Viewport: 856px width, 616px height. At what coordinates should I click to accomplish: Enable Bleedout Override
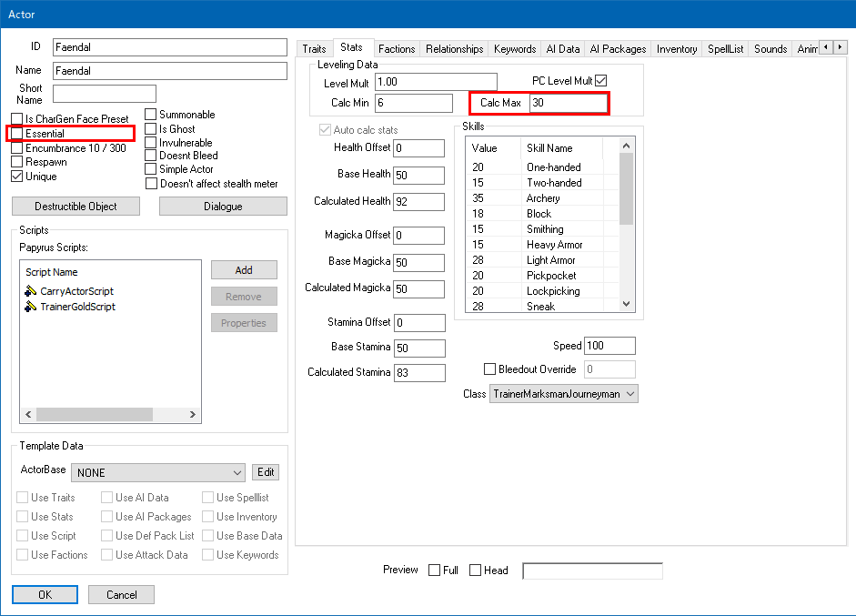click(489, 369)
